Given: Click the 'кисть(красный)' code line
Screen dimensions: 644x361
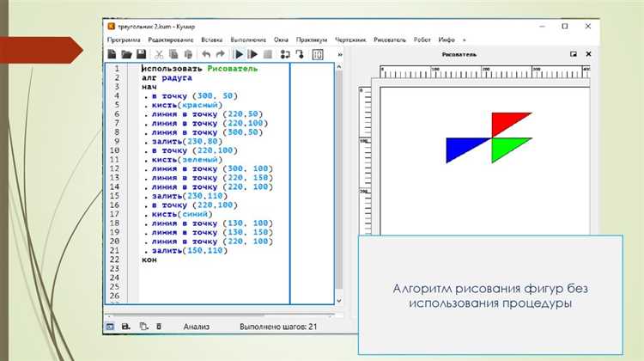Looking at the screenshot, I should pyautogui.click(x=187, y=105).
